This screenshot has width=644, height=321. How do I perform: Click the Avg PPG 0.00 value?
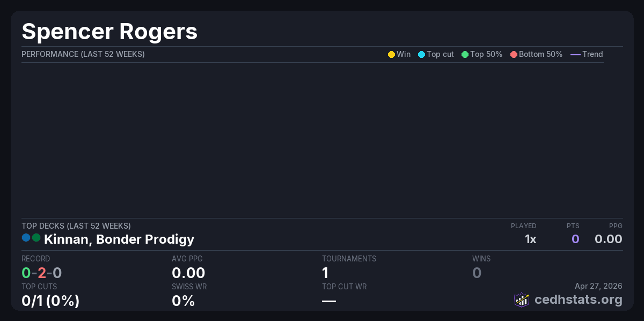[x=188, y=273]
